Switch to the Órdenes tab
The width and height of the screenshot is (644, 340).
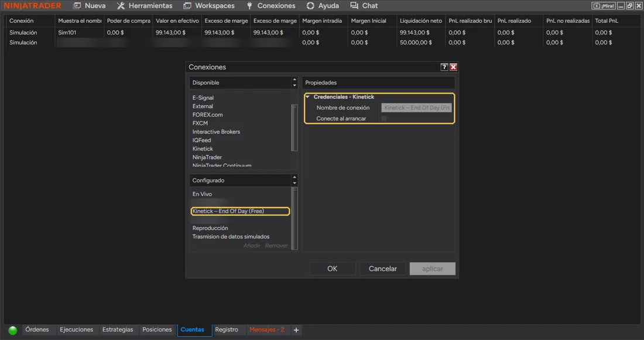coord(37,329)
